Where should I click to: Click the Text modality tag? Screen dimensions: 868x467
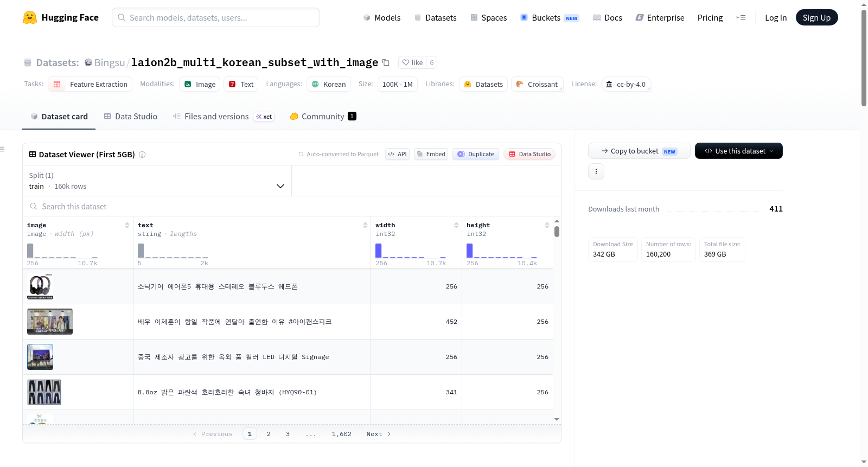[241, 84]
